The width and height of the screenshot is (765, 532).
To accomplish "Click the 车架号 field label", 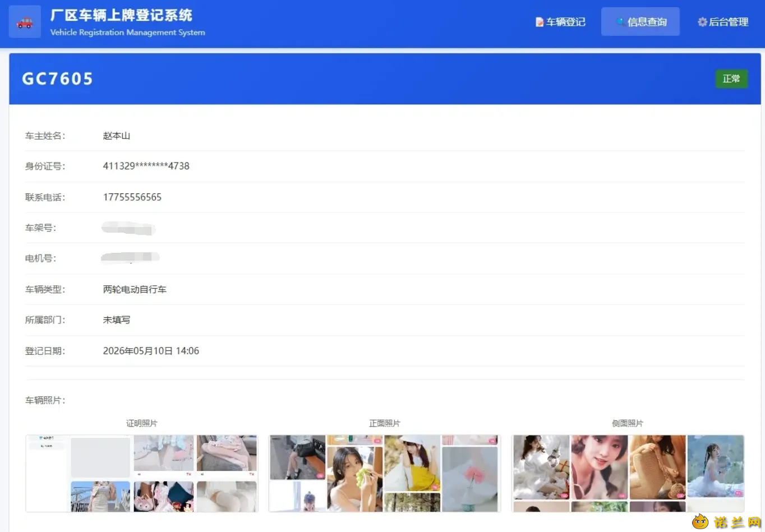I will tap(40, 228).
